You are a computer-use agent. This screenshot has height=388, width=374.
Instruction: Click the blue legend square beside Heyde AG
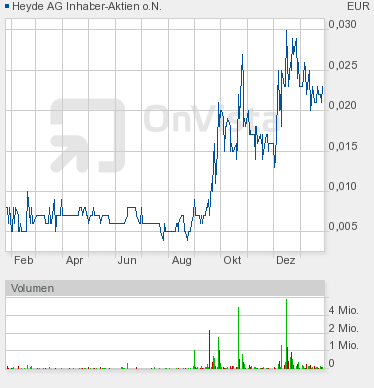click(x=7, y=6)
